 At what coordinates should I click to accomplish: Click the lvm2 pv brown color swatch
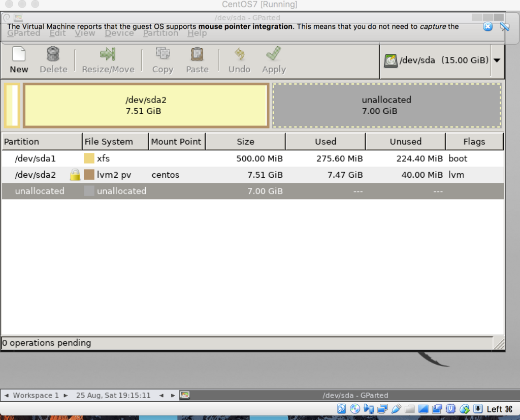click(89, 175)
